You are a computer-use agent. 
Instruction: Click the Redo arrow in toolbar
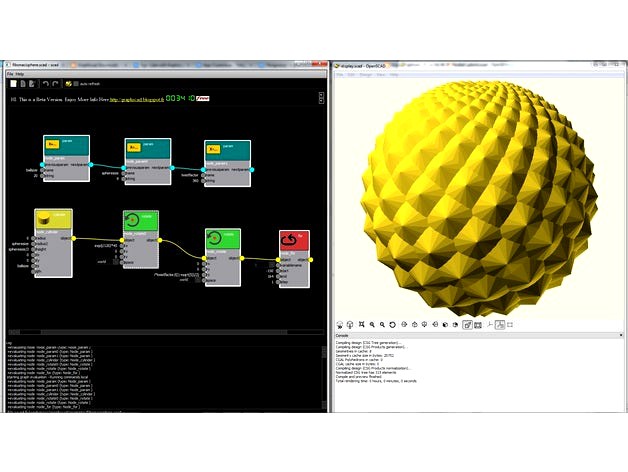[56, 85]
